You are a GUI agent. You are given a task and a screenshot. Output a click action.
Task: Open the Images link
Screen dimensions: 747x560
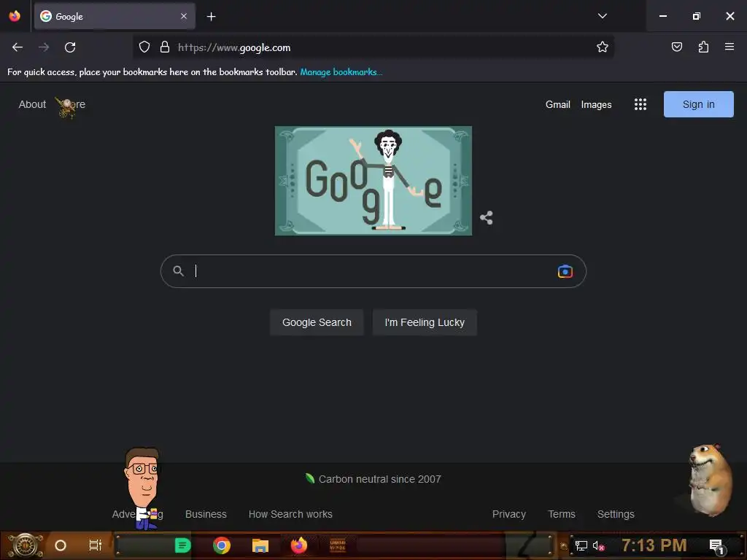596,104
